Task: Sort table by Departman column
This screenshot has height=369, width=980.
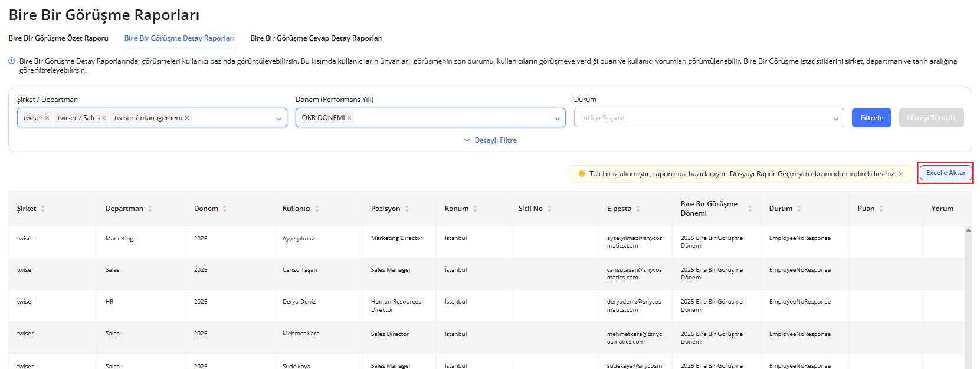Action: point(150,209)
